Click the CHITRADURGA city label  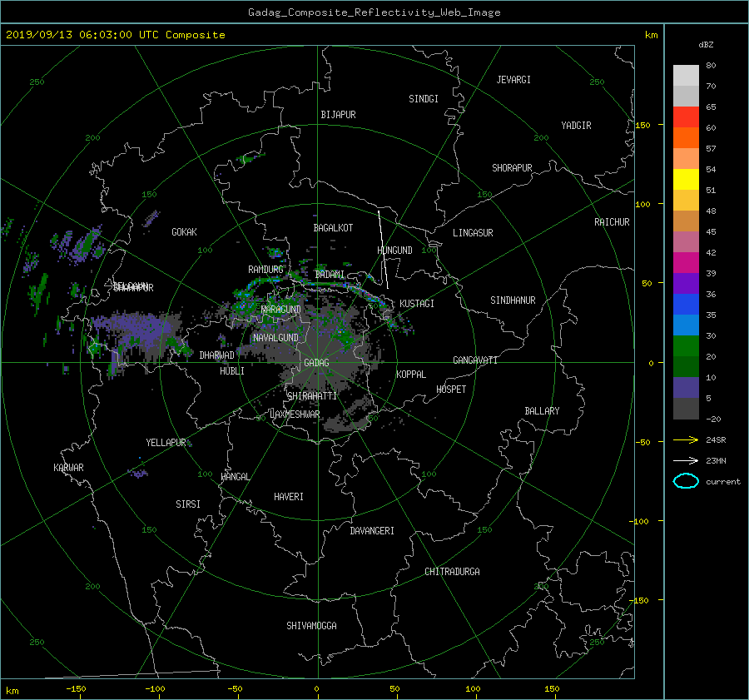click(x=453, y=572)
